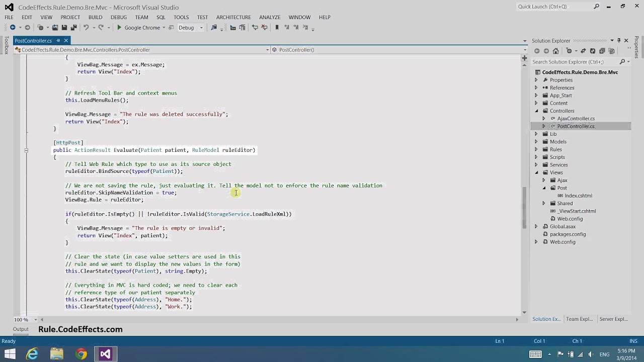The image size is (644, 362).
Task: Open the Toolbox side tab
Action: tap(6, 45)
